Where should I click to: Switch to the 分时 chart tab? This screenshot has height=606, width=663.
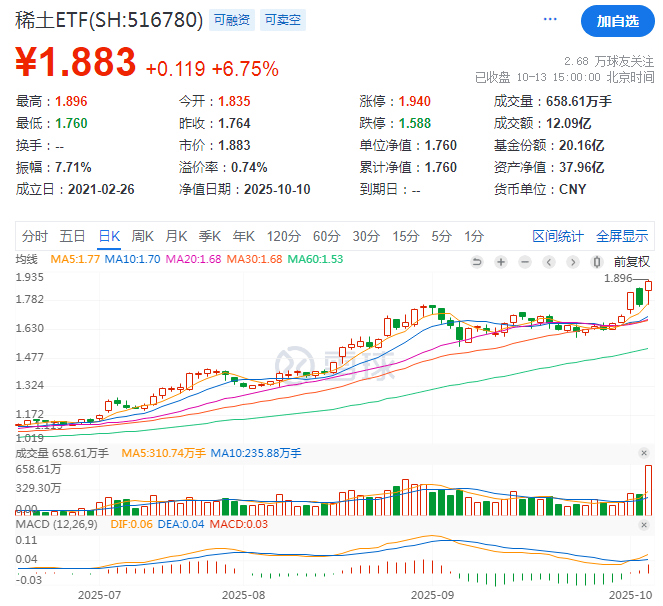tap(35, 236)
